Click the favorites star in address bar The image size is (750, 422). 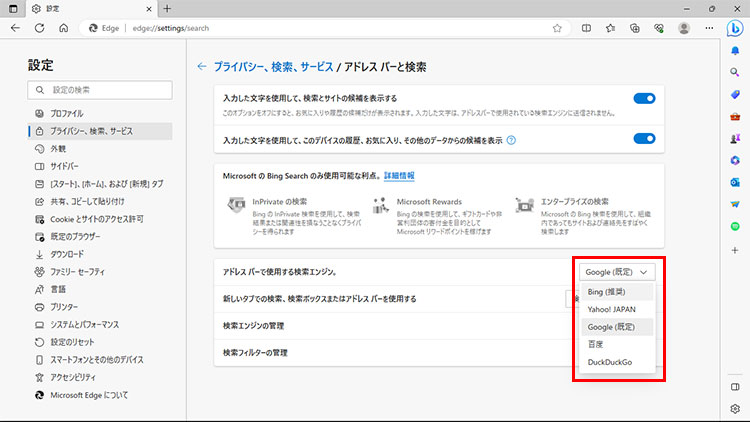557,28
